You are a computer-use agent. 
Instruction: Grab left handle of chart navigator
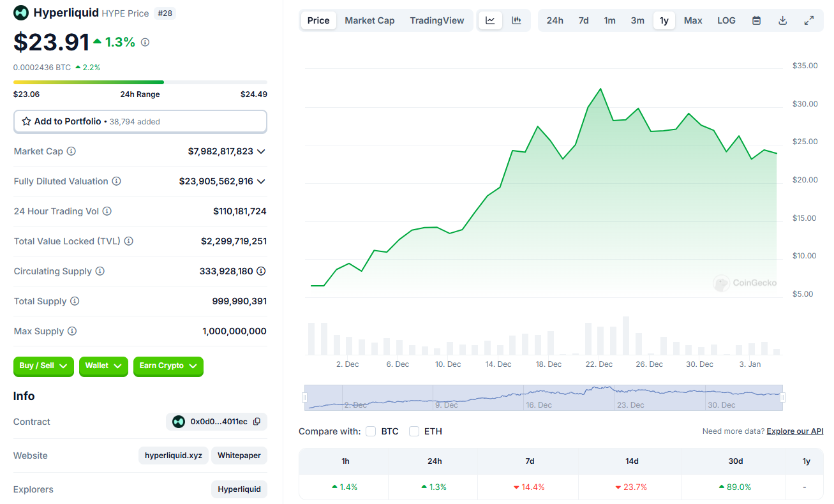coord(304,397)
